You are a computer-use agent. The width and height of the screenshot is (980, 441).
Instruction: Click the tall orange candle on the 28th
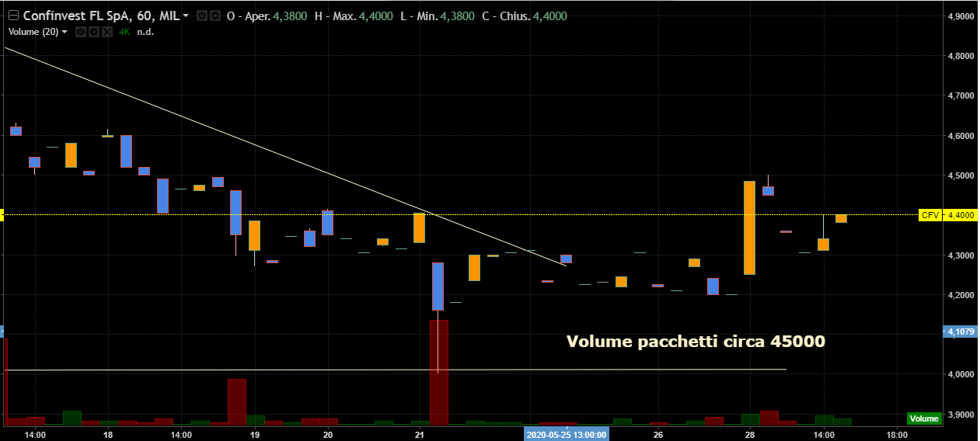click(x=750, y=227)
